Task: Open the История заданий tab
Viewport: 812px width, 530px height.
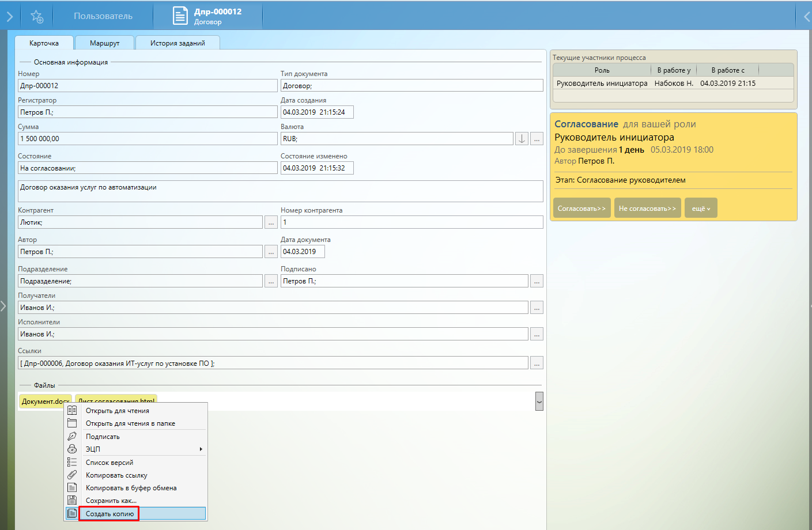Action: coord(177,43)
